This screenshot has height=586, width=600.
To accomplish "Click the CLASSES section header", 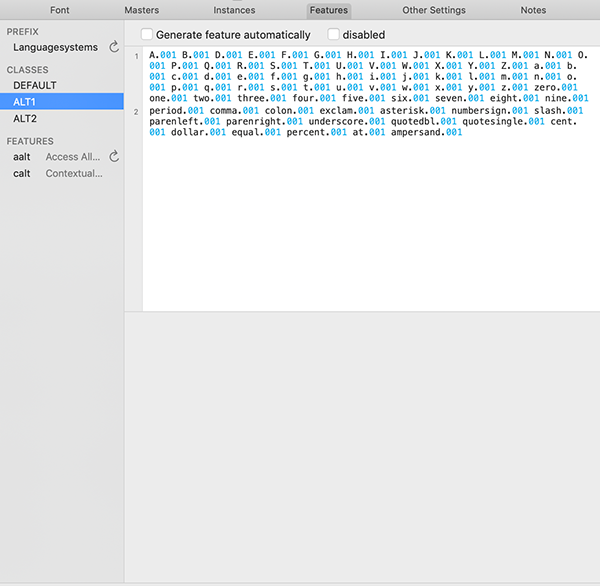I will (x=28, y=70).
